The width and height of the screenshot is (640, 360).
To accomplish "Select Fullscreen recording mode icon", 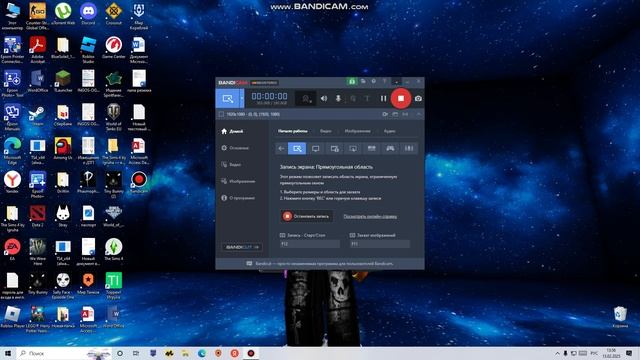I will [x=316, y=149].
